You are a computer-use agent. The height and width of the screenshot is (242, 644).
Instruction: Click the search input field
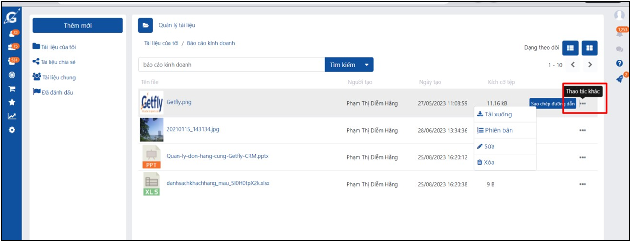tap(231, 65)
